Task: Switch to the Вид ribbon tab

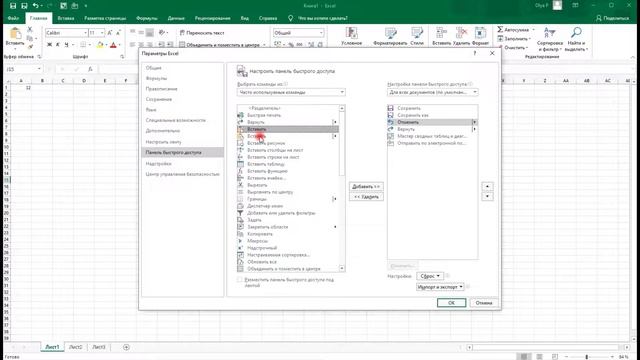Action: [244, 18]
